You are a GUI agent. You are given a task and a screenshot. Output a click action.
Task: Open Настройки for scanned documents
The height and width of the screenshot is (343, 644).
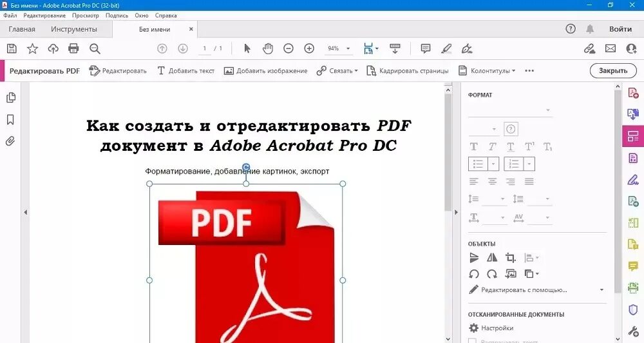[x=491, y=328]
